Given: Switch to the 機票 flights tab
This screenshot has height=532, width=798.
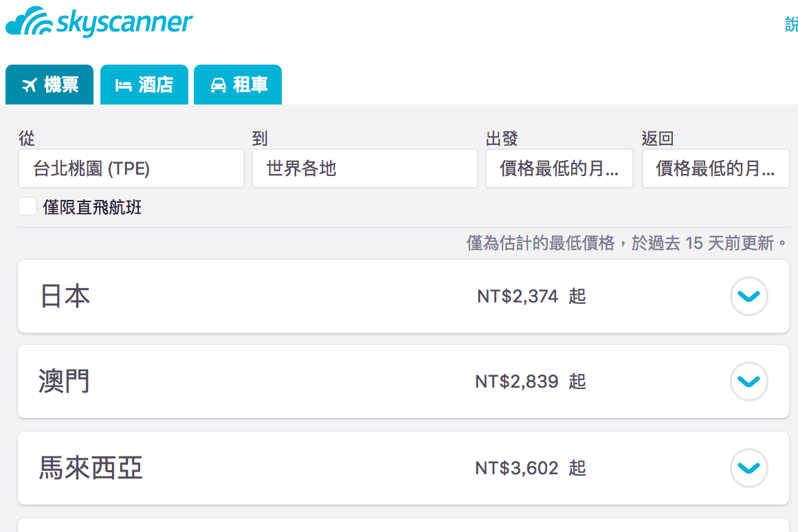Looking at the screenshot, I should [50, 85].
